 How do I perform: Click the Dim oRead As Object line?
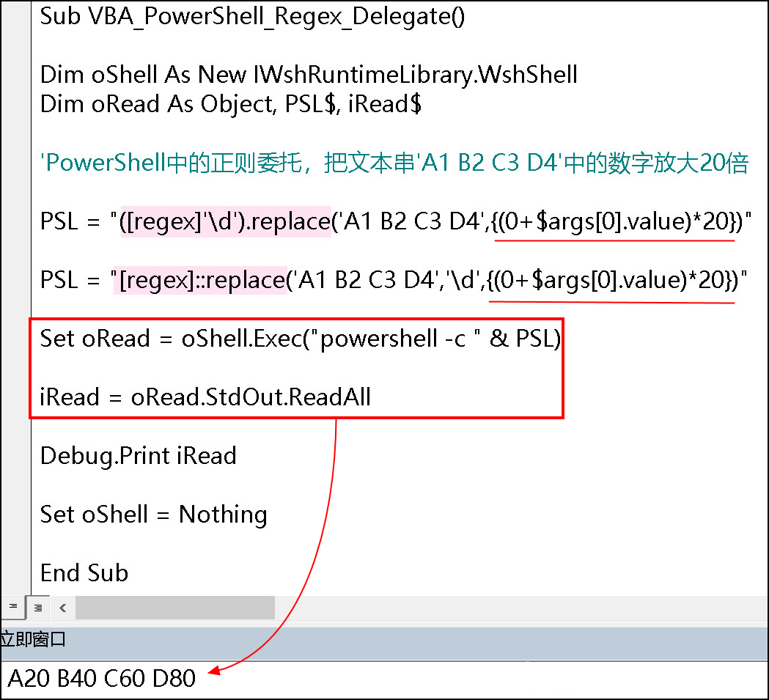(230, 105)
